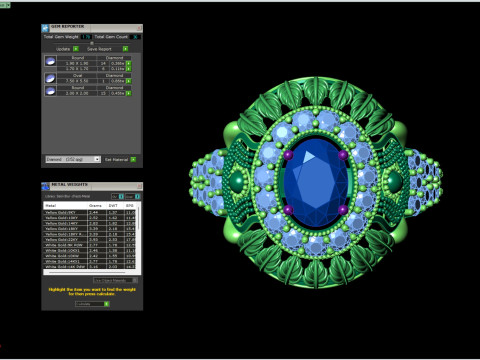Click green button on 1.70 x 1.70 row
This screenshot has width=480, height=360.
(x=129, y=69)
